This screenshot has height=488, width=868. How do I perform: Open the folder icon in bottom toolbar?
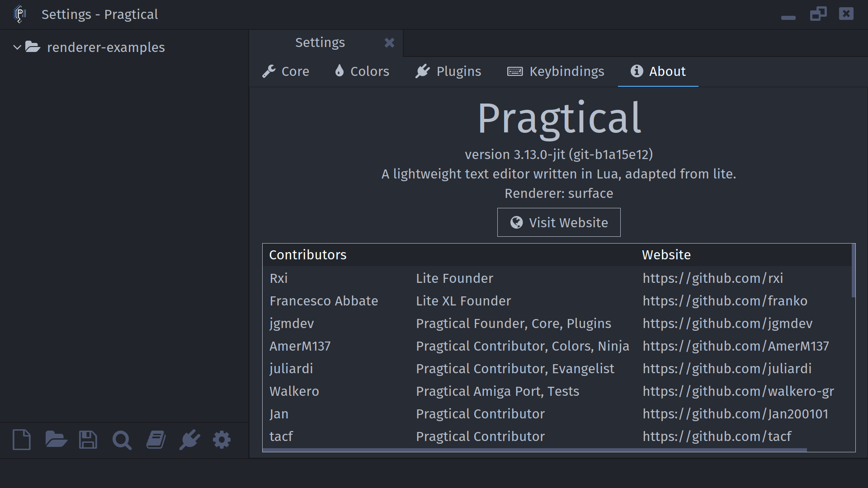(56, 440)
